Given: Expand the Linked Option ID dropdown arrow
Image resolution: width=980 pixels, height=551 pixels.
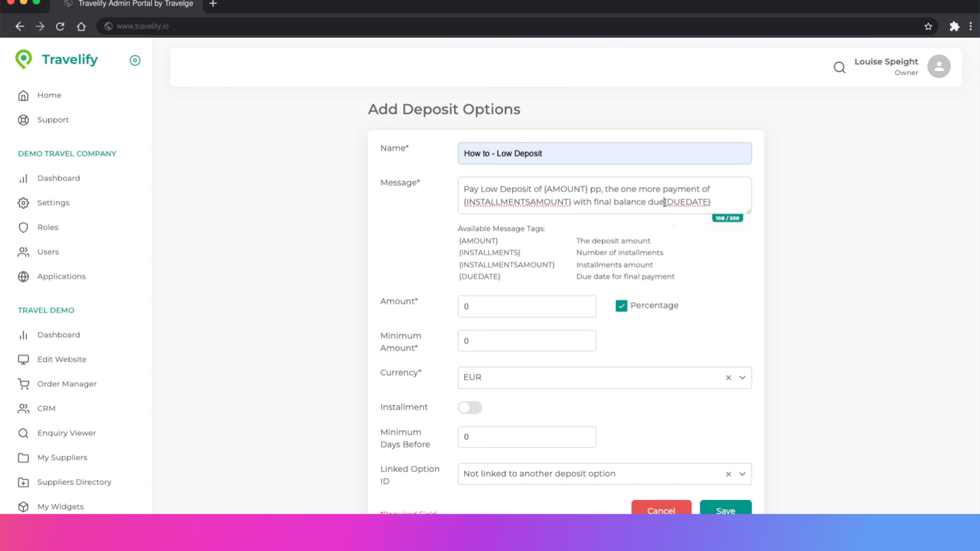Looking at the screenshot, I should click(742, 474).
